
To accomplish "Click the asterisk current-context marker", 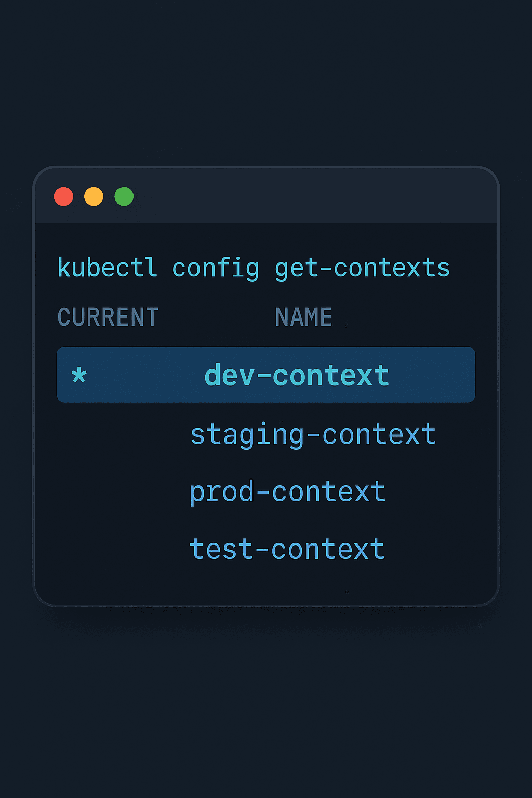I will [79, 375].
